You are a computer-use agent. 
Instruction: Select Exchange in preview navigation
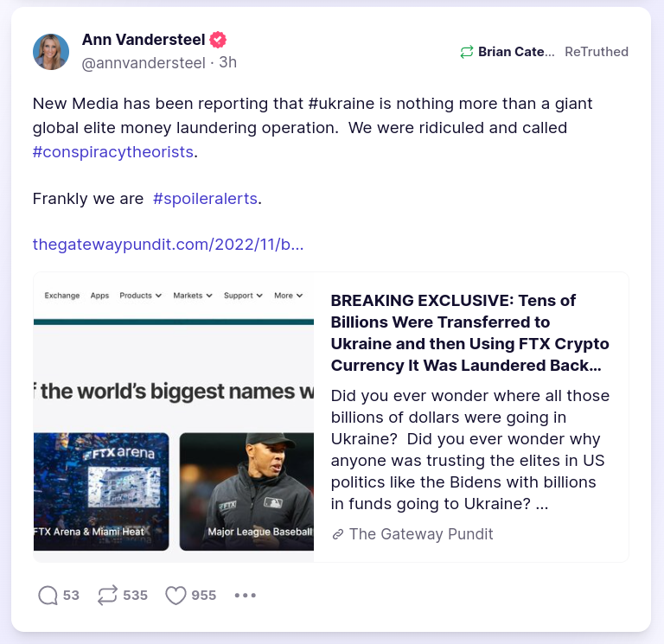[x=62, y=296]
